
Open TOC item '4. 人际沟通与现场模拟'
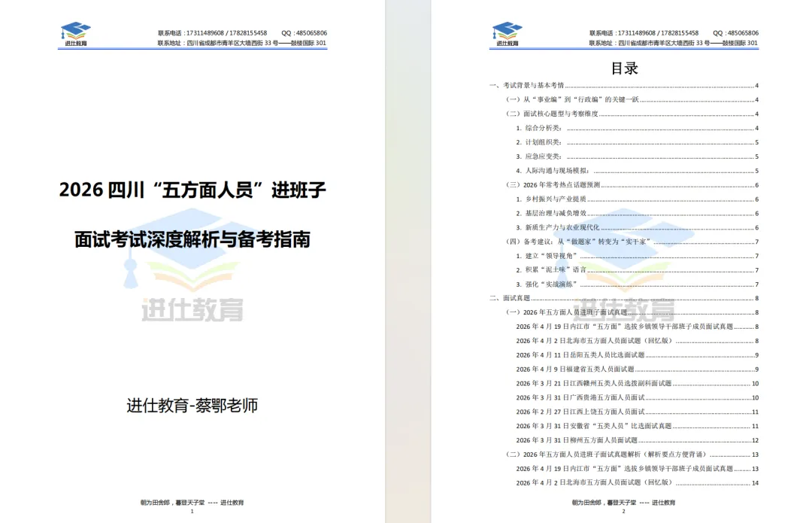[637, 171]
